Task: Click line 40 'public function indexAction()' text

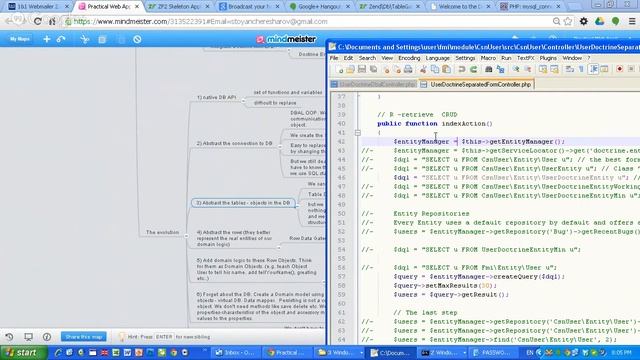Action: 435,123
